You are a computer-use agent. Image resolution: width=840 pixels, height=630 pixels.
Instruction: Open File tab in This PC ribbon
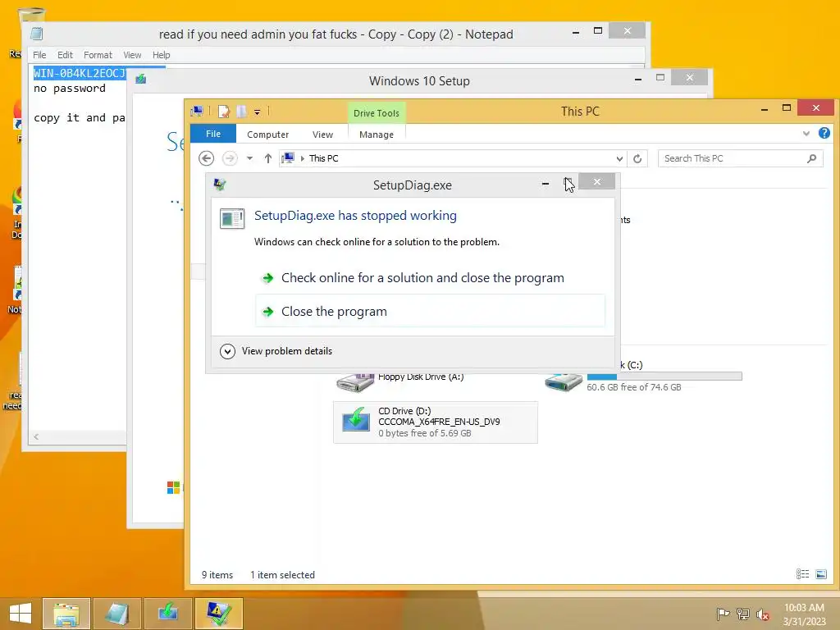pos(213,134)
